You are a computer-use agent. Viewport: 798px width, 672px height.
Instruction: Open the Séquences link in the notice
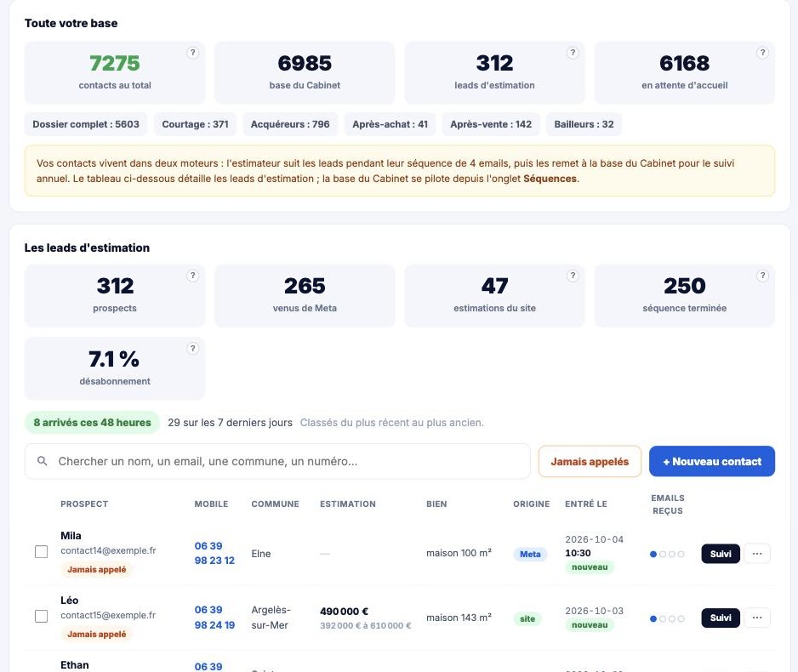pyautogui.click(x=550, y=179)
